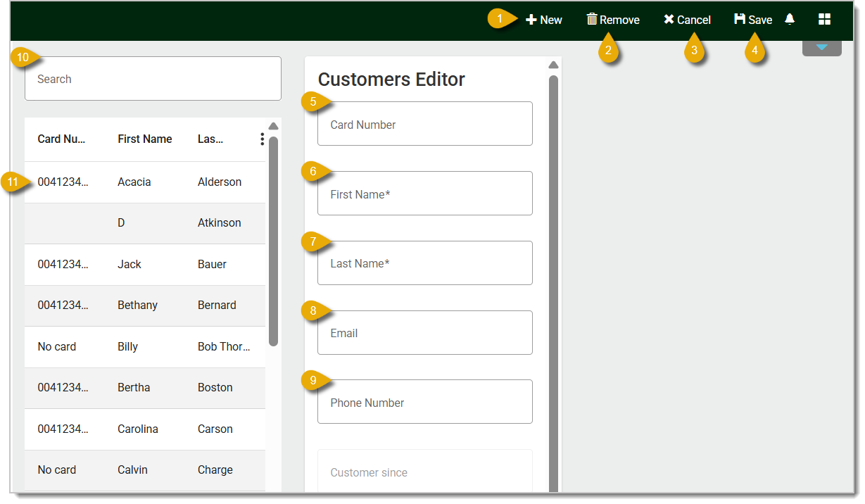
Task: Click the New customer button
Action: 544,20
